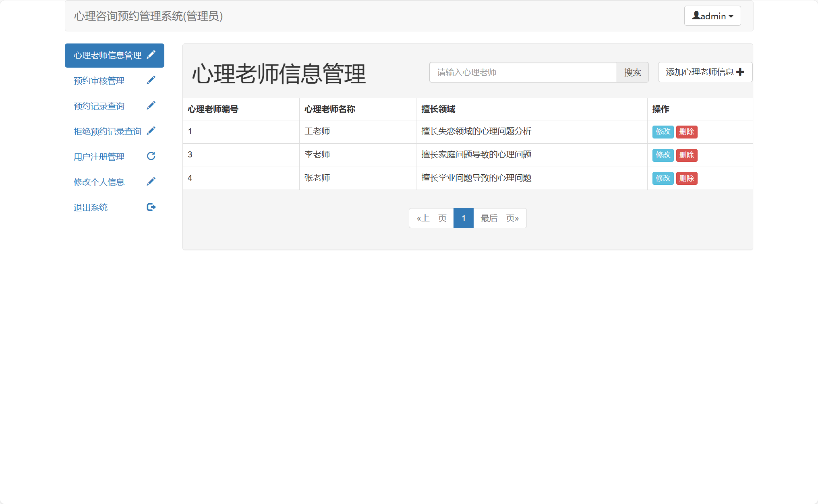Click 上一页 pagination control
This screenshot has width=818, height=504.
[x=431, y=218]
